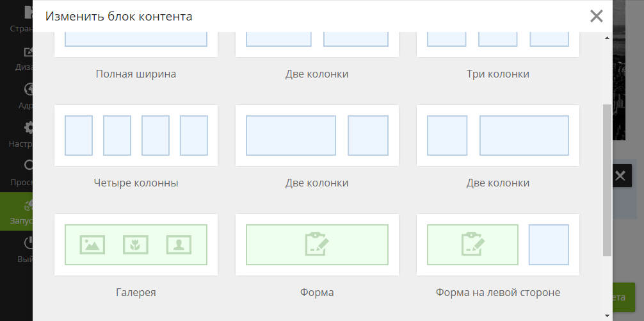Open the green Запуск item in sidebar
This screenshot has width=644, height=321.
point(17,211)
